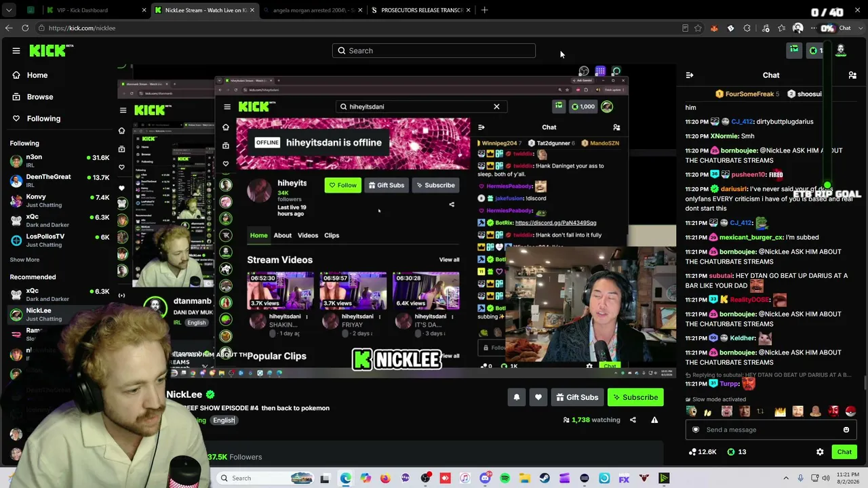Expand the Following list with Show More

(24, 260)
